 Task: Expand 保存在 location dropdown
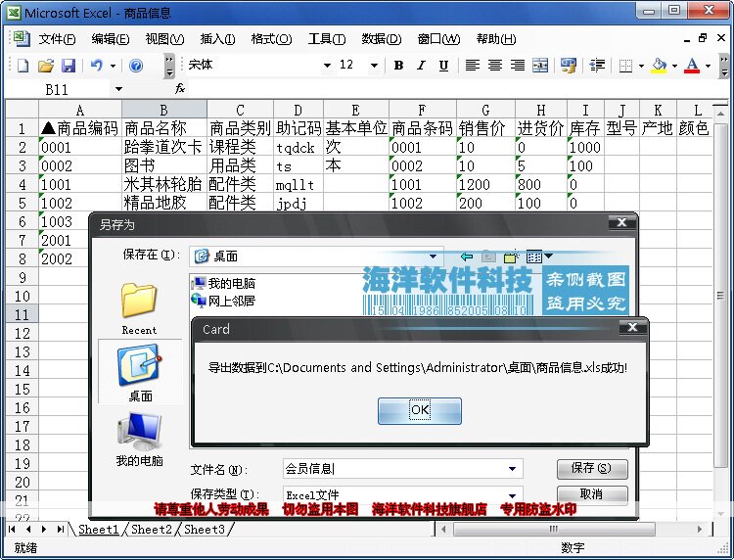tap(433, 257)
